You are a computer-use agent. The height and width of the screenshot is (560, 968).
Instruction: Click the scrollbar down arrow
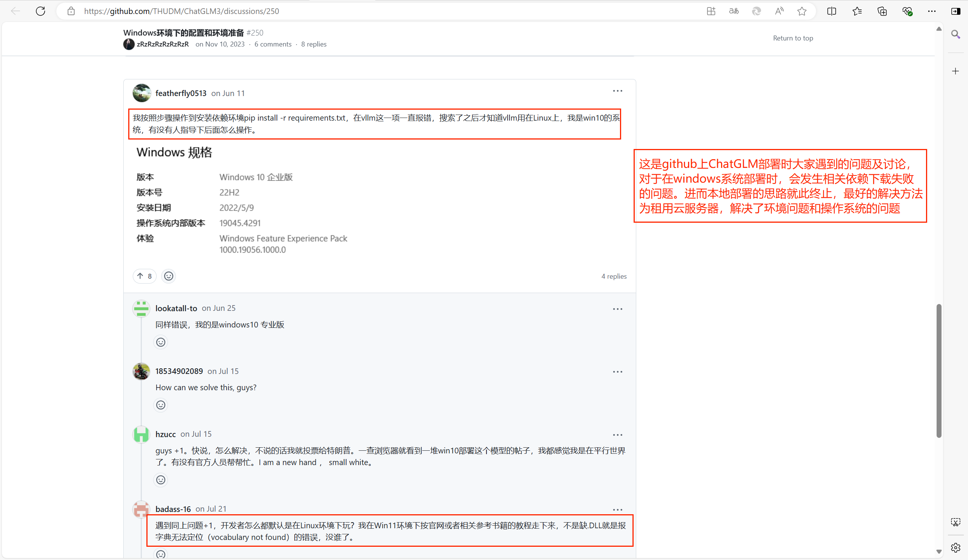point(939,552)
